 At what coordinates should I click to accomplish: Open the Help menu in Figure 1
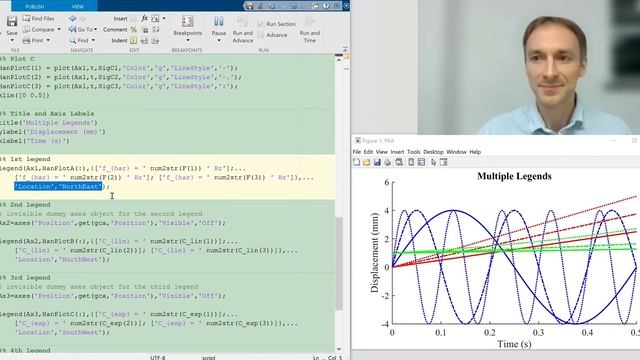tap(475, 152)
